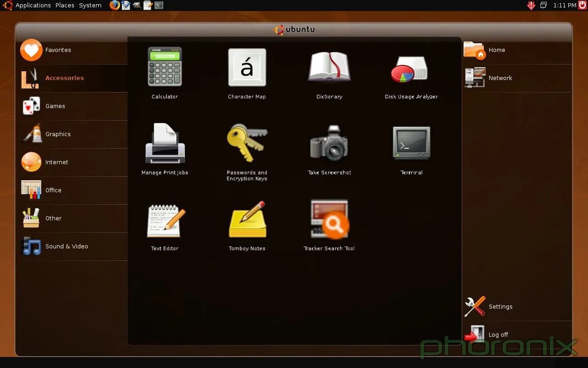
Task: Click the window switcher icon in top panel
Action: pos(543,6)
